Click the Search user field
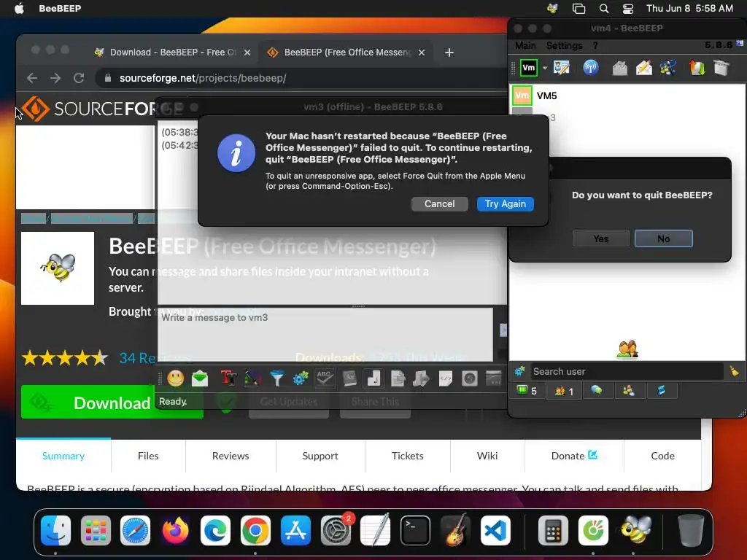The width and height of the screenshot is (747, 560). point(627,371)
